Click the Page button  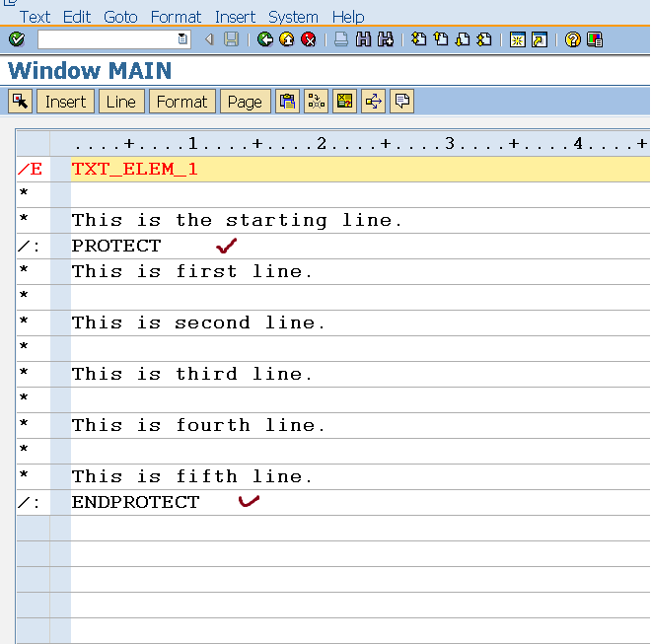[x=245, y=102]
